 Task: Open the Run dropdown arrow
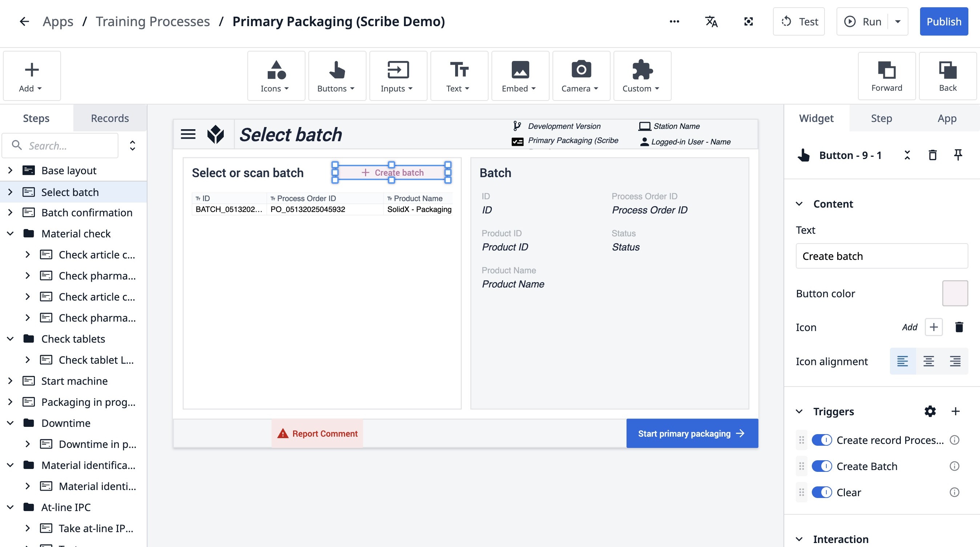pos(898,22)
